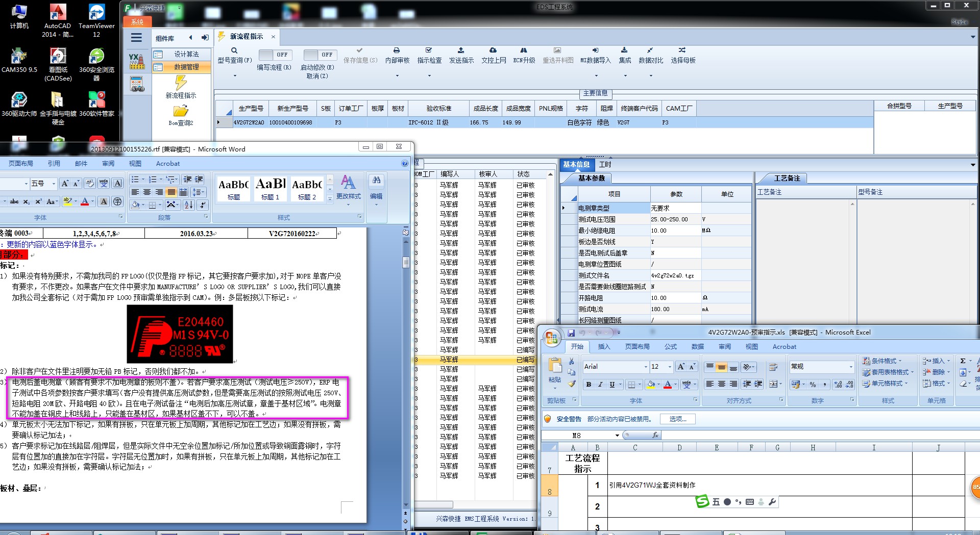Click the 电测章类型 row in parameter table
The width and height of the screenshot is (980, 535).
point(656,208)
